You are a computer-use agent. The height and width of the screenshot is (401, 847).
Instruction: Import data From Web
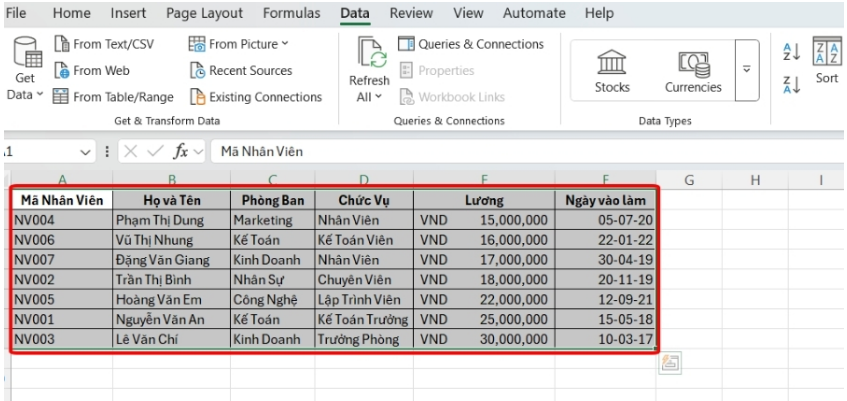pyautogui.click(x=92, y=70)
